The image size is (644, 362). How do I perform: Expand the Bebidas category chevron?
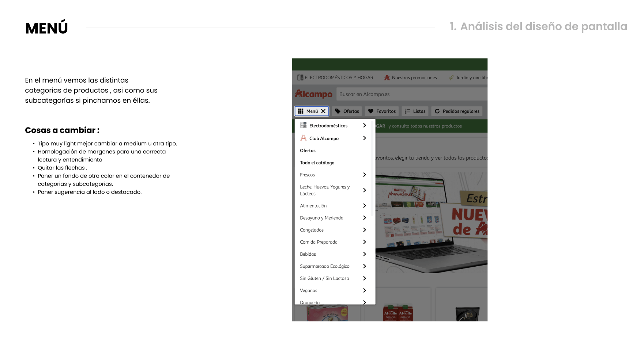[364, 254]
